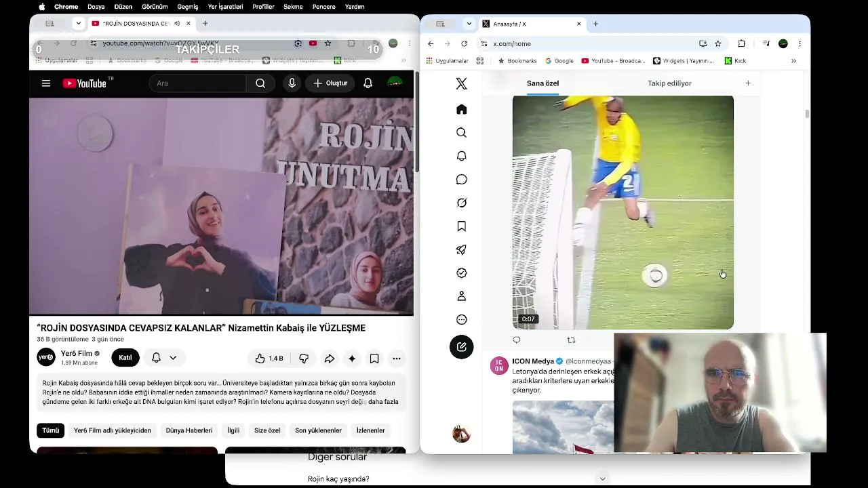Open the football video thumbnail on X
Image resolution: width=868 pixels, height=488 pixels.
coord(623,213)
